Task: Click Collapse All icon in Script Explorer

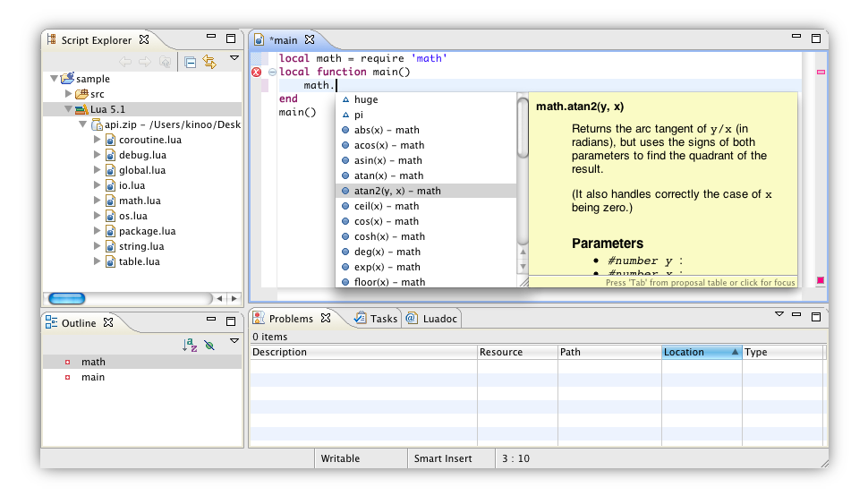Action: click(191, 62)
